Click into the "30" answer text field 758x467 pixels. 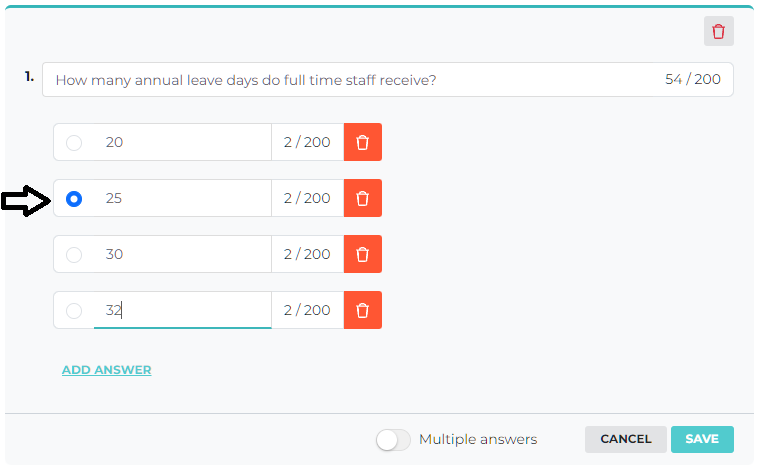(180, 254)
